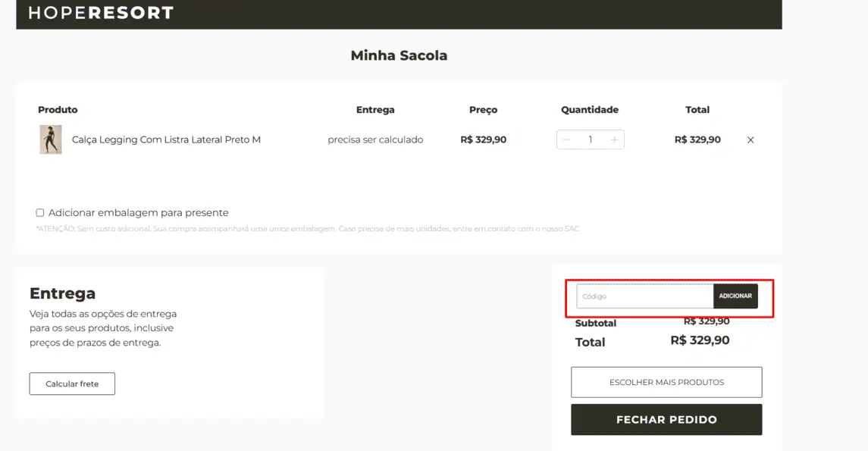This screenshot has height=451, width=868.
Task: Click the Entrega section heading
Action: point(63,293)
